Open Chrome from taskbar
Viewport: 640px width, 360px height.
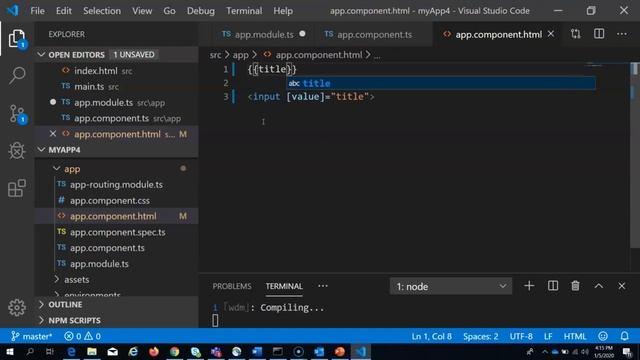[x=175, y=351]
